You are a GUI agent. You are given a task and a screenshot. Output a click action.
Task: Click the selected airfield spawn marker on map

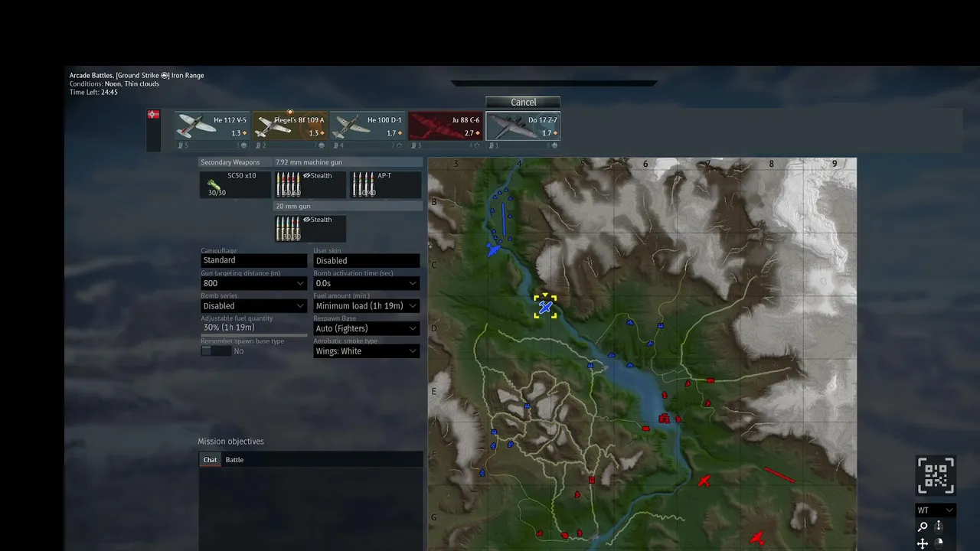545,307
